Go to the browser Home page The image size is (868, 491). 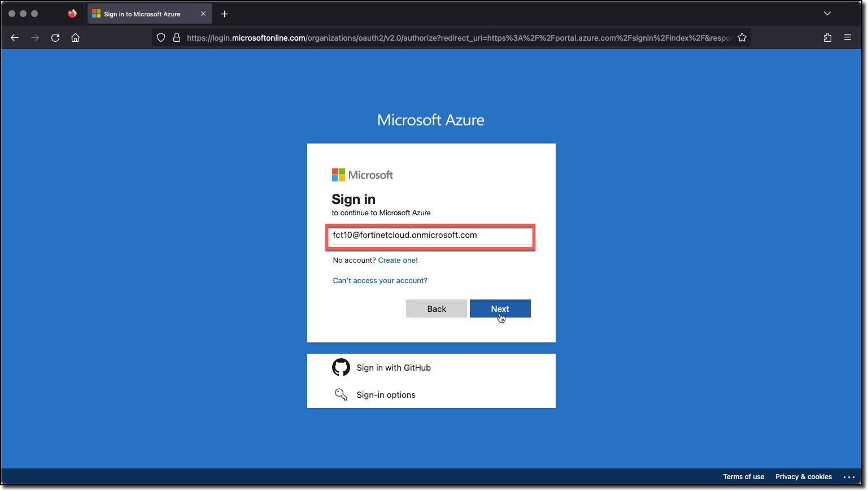(75, 38)
